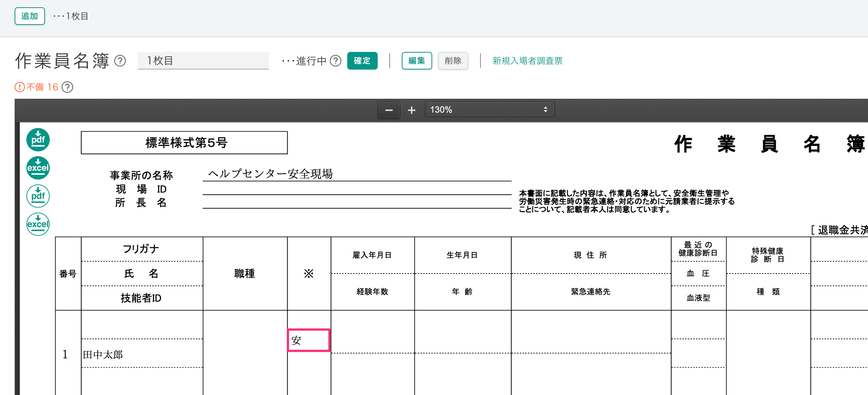This screenshot has width=868, height=395.
Task: Click the 1枚目 sheet name field
Action: (203, 61)
